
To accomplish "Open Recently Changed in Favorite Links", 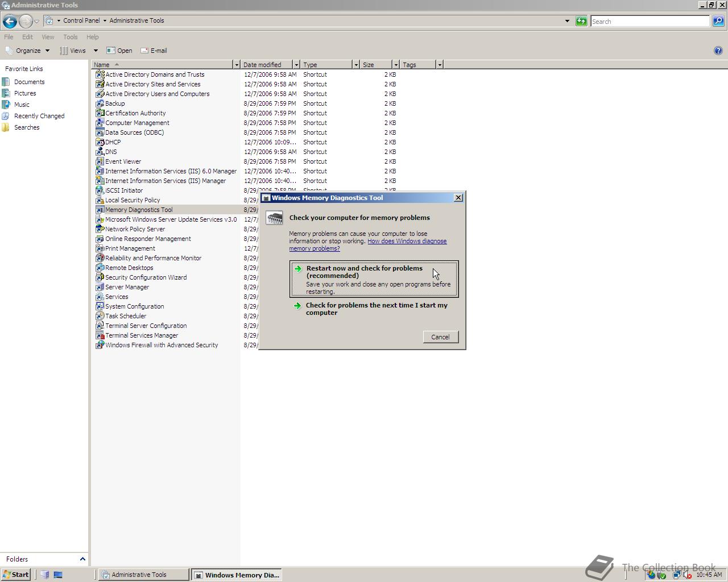I will coord(39,116).
